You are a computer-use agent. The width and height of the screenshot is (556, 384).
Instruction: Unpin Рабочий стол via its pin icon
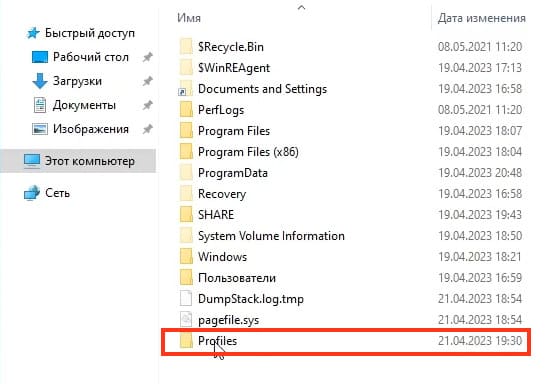coord(148,57)
